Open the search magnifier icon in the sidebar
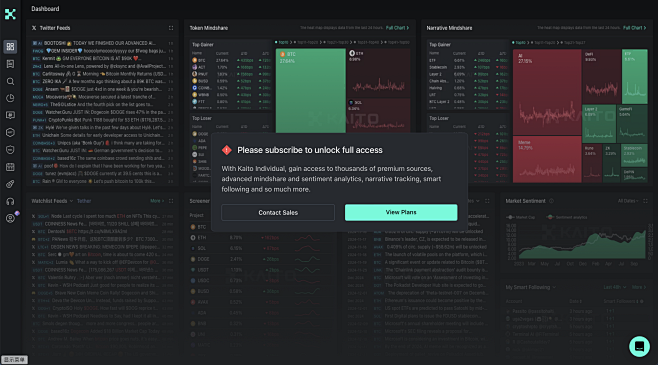 pyautogui.click(x=10, y=81)
